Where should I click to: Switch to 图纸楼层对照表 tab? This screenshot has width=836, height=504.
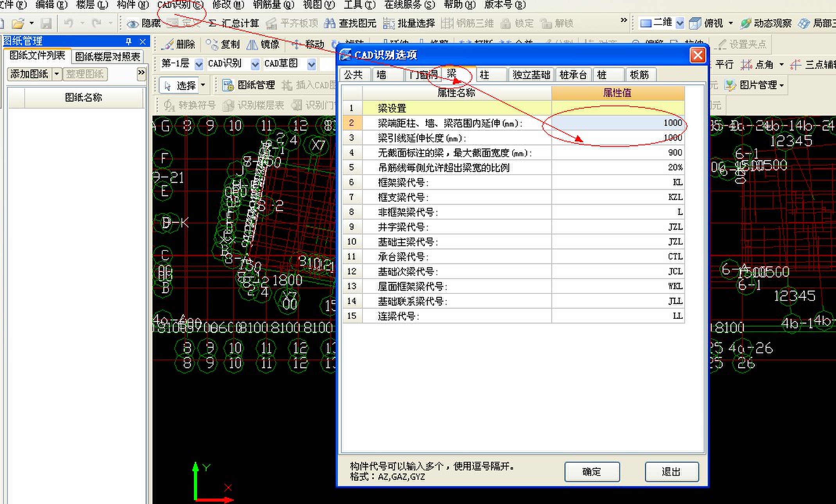pos(108,57)
